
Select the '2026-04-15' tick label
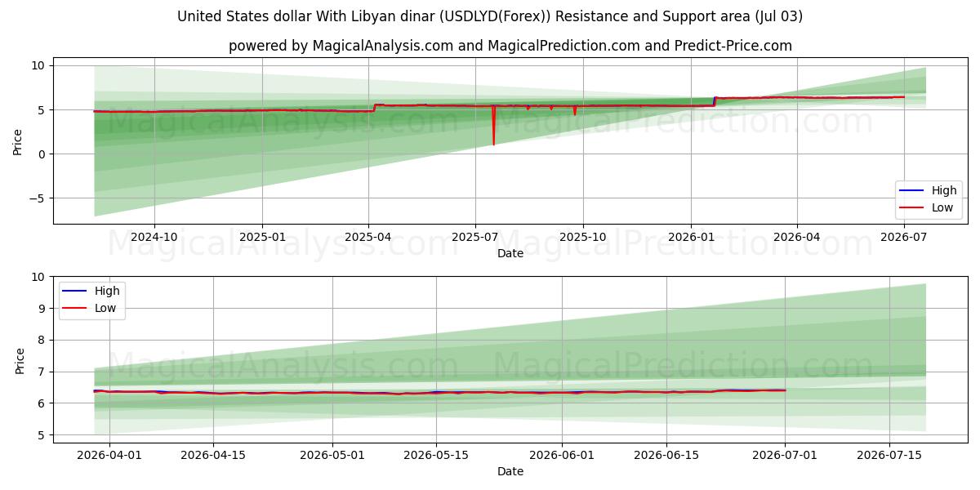point(213,455)
